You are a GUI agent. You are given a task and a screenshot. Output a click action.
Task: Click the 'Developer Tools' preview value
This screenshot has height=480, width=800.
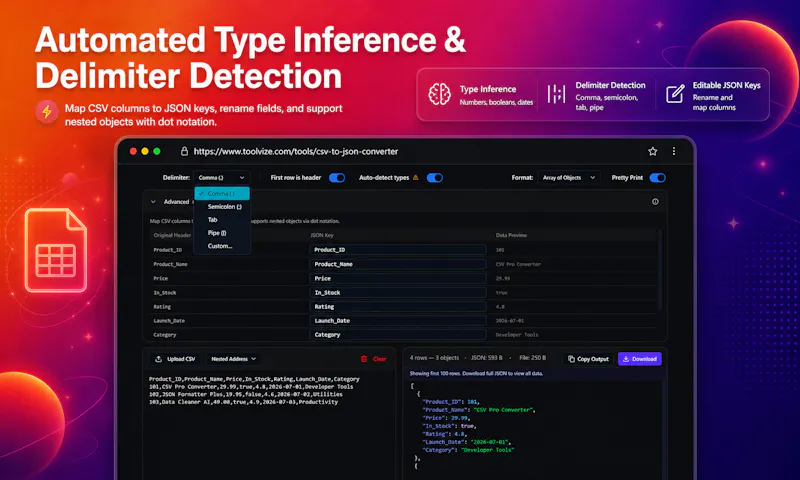coord(517,335)
